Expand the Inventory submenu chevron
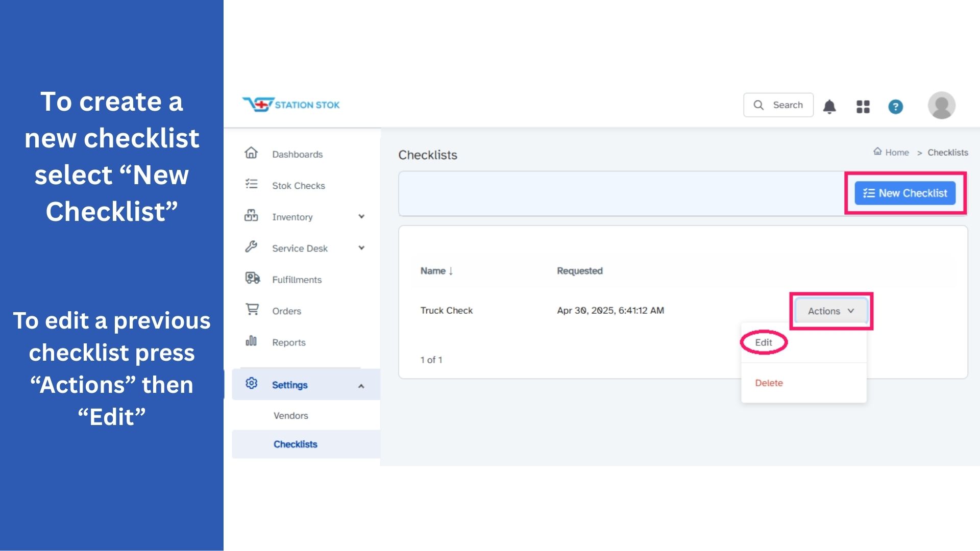 point(361,216)
